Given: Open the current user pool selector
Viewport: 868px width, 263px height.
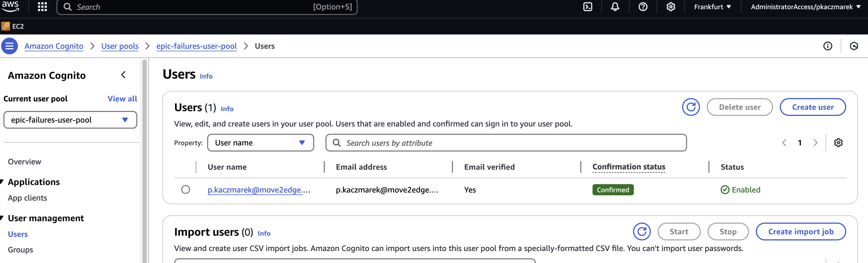Looking at the screenshot, I should pos(70,120).
